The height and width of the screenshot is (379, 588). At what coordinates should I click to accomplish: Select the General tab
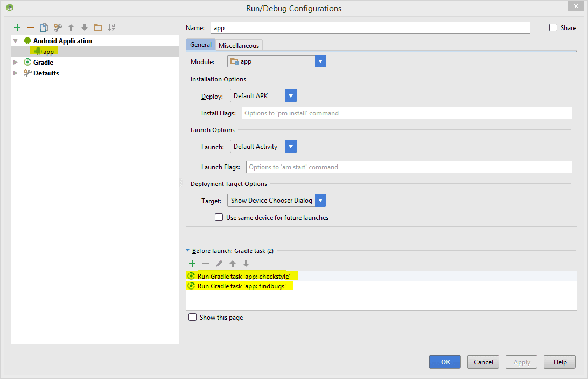[201, 45]
